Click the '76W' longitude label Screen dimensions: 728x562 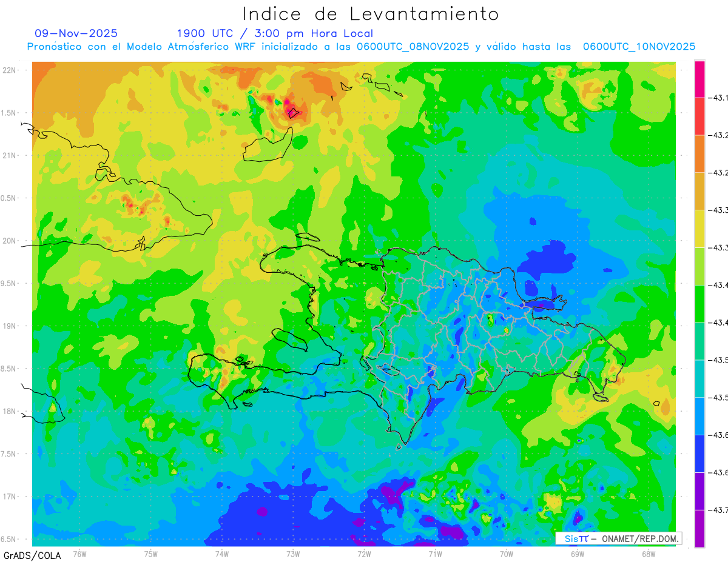tap(79, 554)
